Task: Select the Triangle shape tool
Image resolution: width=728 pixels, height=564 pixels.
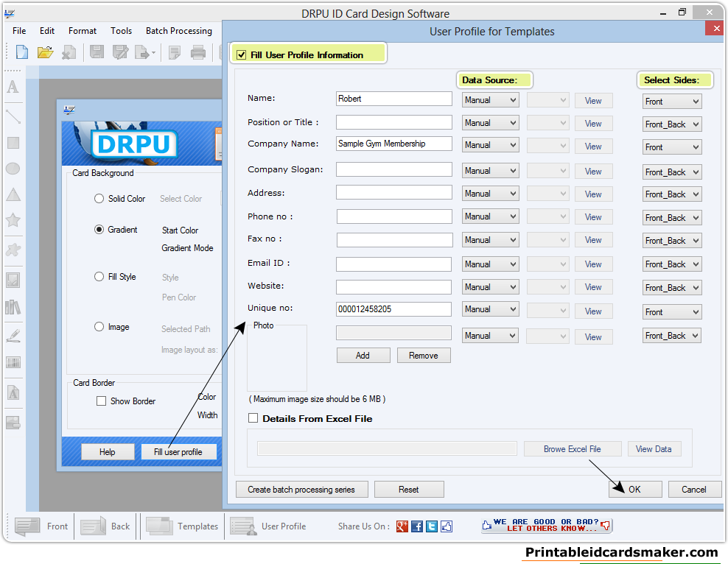Action: (13, 195)
